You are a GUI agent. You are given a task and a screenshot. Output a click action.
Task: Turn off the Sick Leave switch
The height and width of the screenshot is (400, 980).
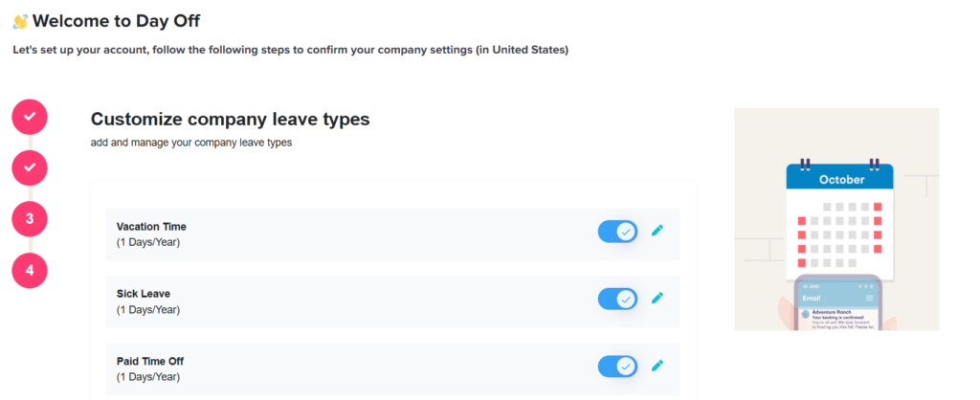(617, 299)
